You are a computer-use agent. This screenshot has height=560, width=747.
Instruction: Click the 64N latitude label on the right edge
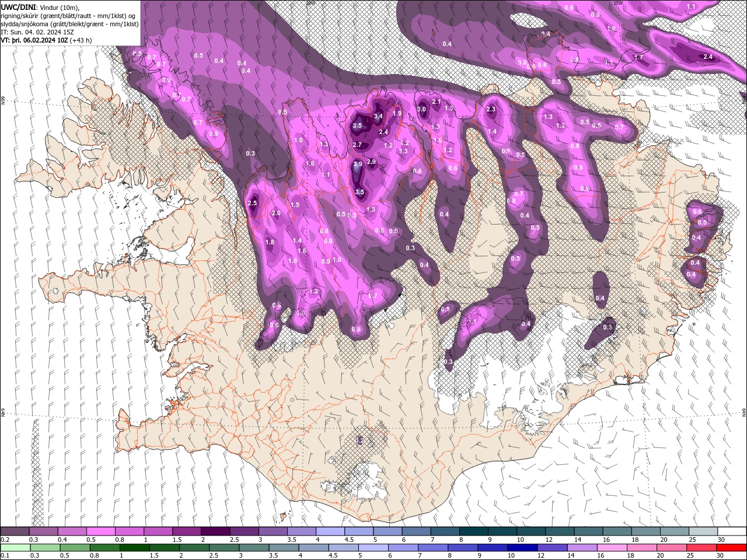click(744, 413)
